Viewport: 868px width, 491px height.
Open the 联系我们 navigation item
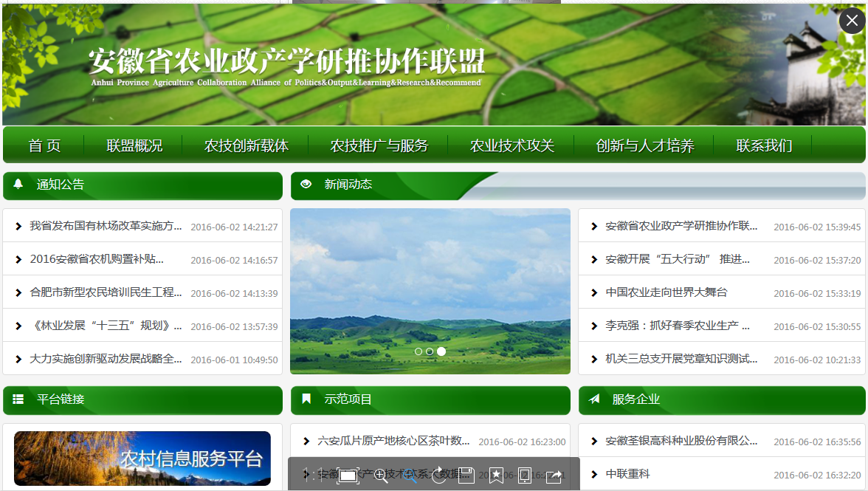[764, 145]
